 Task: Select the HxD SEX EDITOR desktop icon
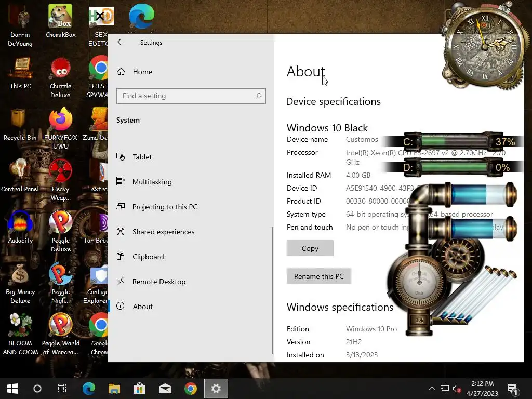click(98, 26)
